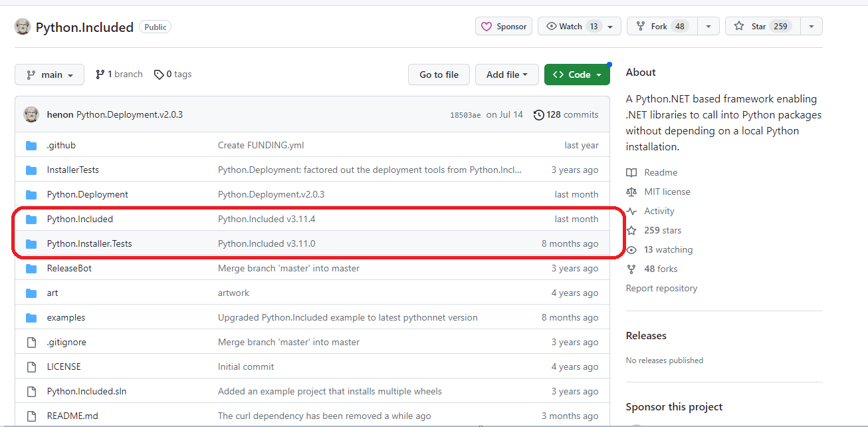Star the repository with the Star button
The width and height of the screenshot is (868, 427).
point(763,27)
